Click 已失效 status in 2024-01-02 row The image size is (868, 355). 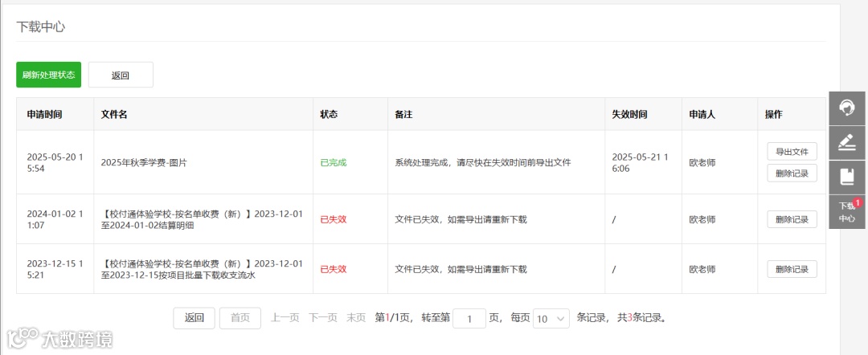[334, 219]
